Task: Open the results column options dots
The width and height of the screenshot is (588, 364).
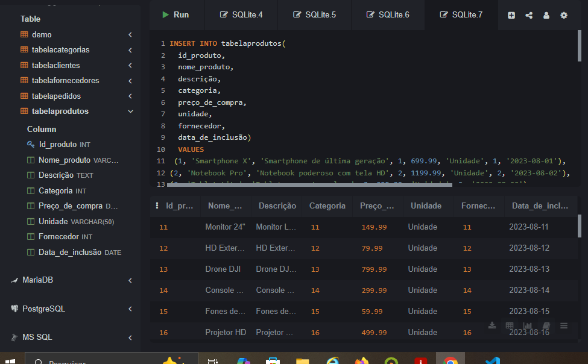Action: point(157,206)
